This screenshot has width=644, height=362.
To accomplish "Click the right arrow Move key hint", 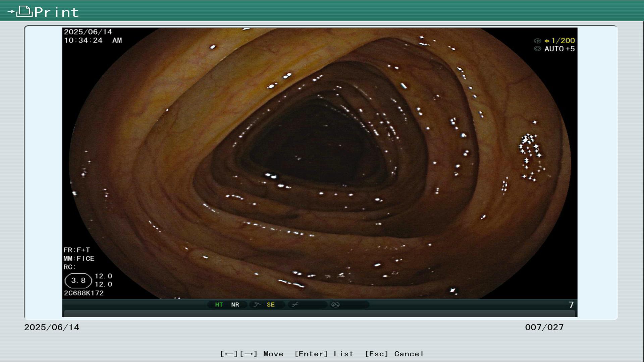I will click(248, 354).
